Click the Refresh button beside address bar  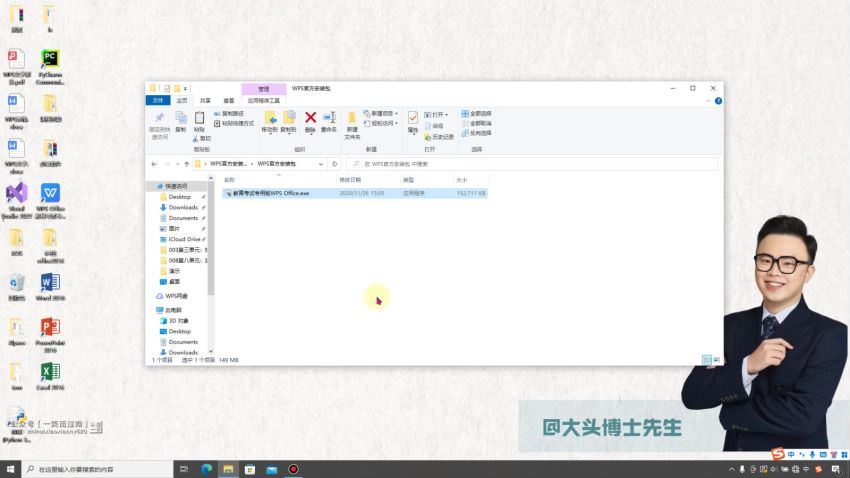point(334,164)
